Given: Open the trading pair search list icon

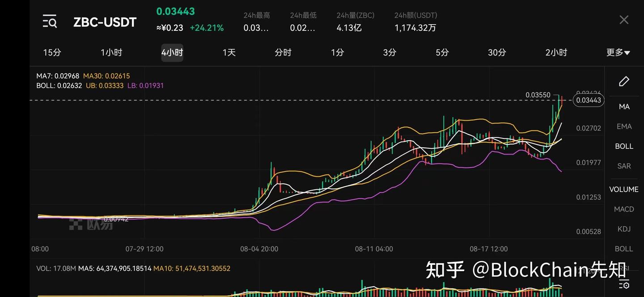Looking at the screenshot, I should tap(50, 21).
